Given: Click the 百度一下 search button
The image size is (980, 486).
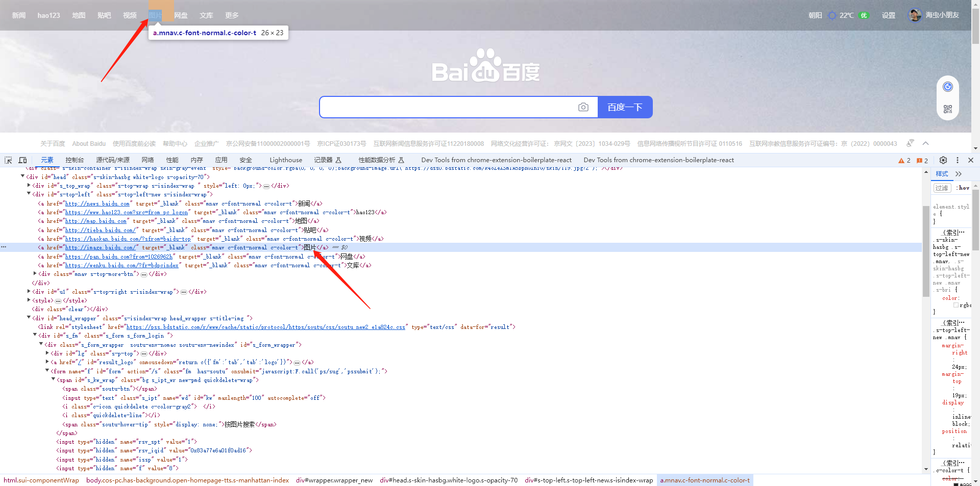Looking at the screenshot, I should coord(625,107).
